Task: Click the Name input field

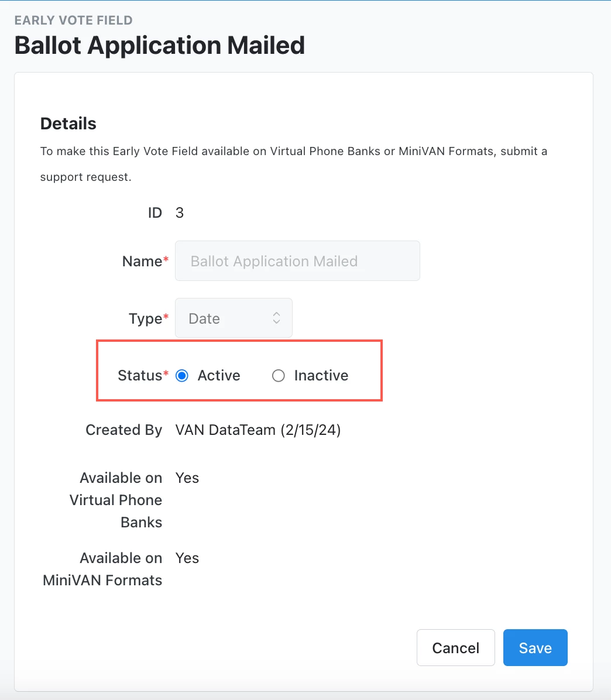Action: (x=297, y=261)
